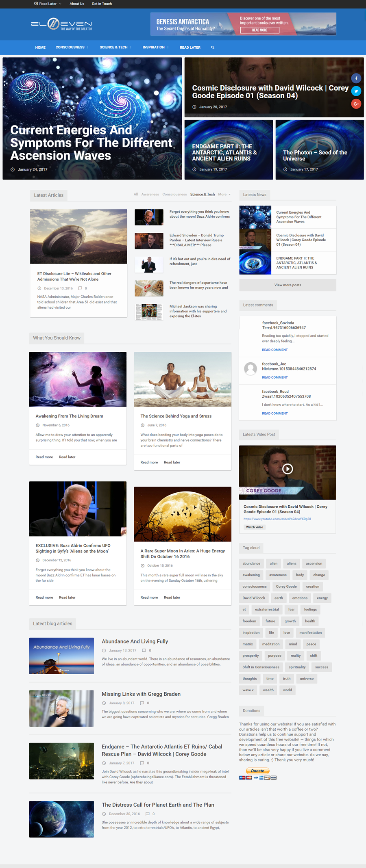Share the page via Google+ icon
The image size is (366, 868).
tap(356, 104)
